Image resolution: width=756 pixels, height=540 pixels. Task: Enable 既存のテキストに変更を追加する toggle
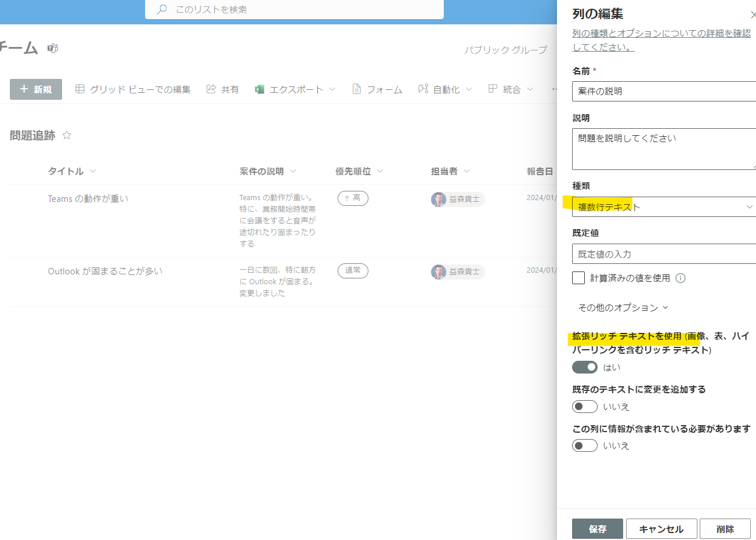pos(585,407)
